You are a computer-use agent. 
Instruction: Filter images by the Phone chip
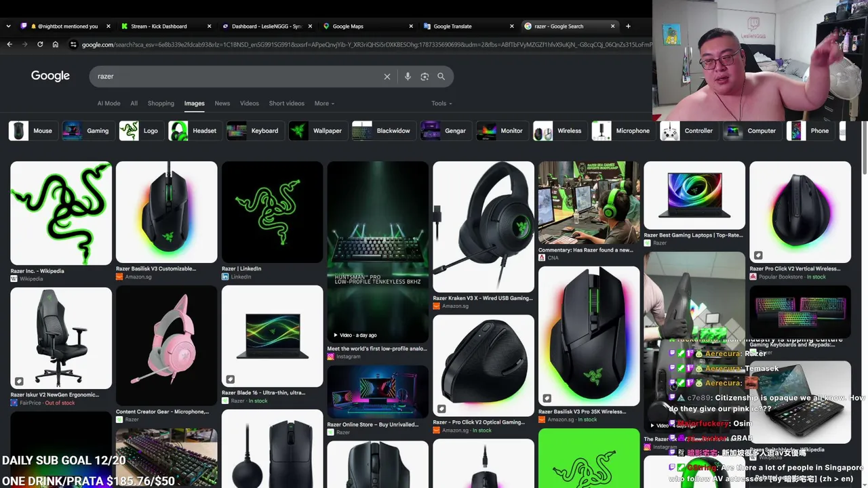pyautogui.click(x=810, y=131)
